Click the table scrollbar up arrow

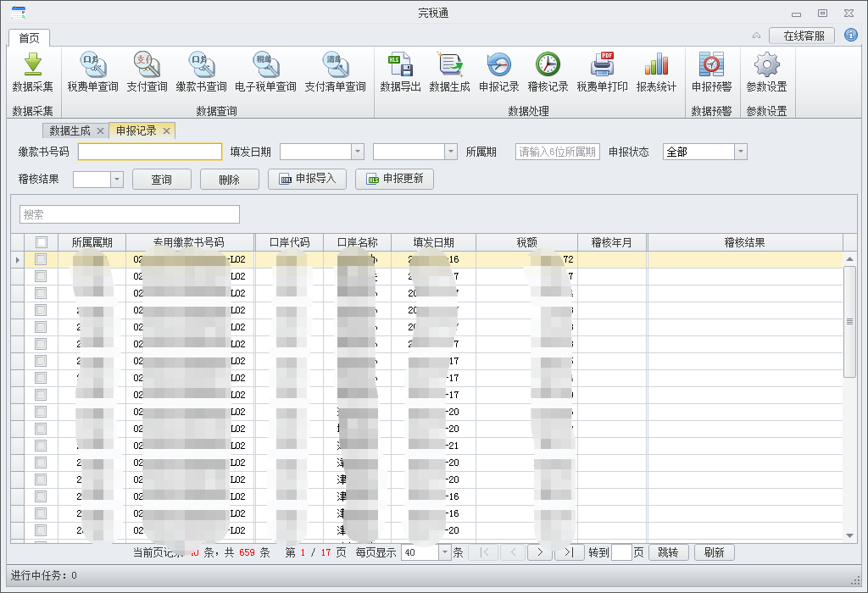click(x=849, y=259)
